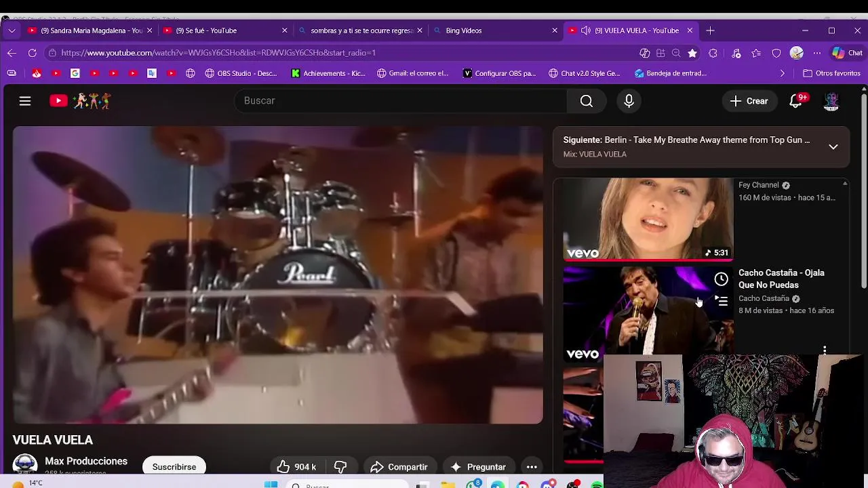Open the Windows Start button
This screenshot has height=488, width=868.
tap(271, 484)
